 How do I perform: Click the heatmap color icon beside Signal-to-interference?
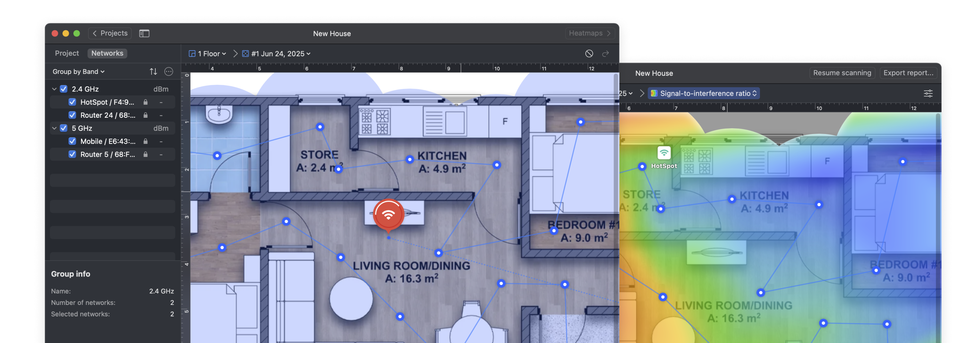tap(654, 93)
